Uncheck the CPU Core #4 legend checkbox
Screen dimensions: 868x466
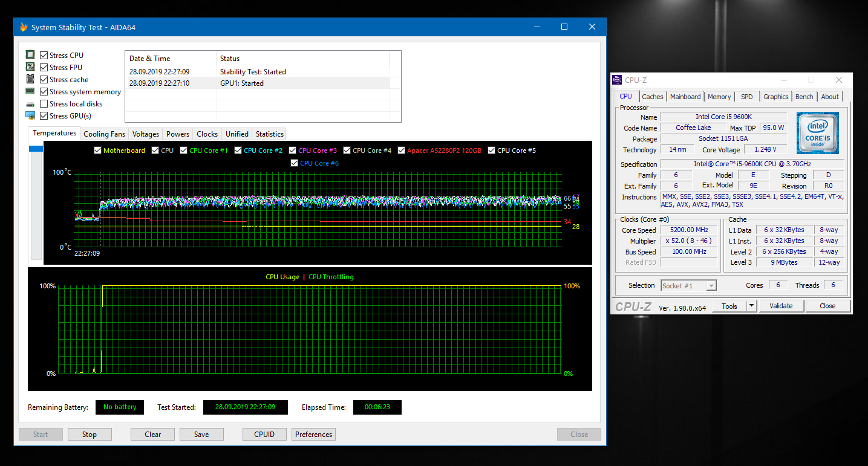347,150
